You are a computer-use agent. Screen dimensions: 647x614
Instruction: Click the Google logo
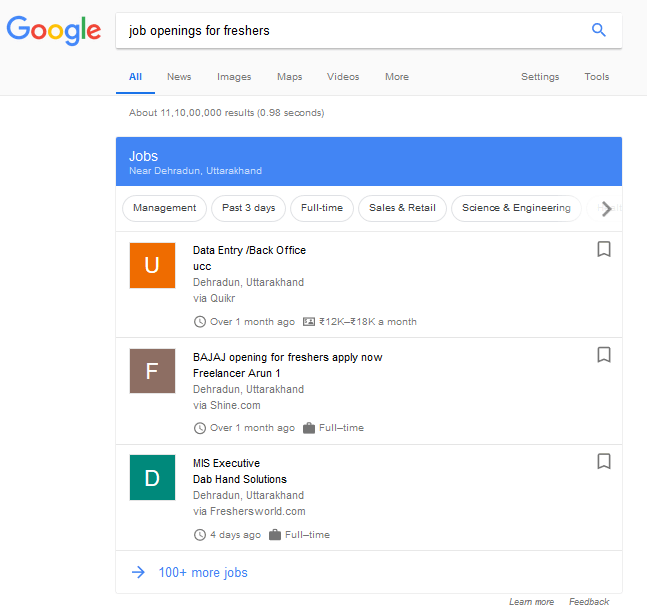[x=54, y=29]
